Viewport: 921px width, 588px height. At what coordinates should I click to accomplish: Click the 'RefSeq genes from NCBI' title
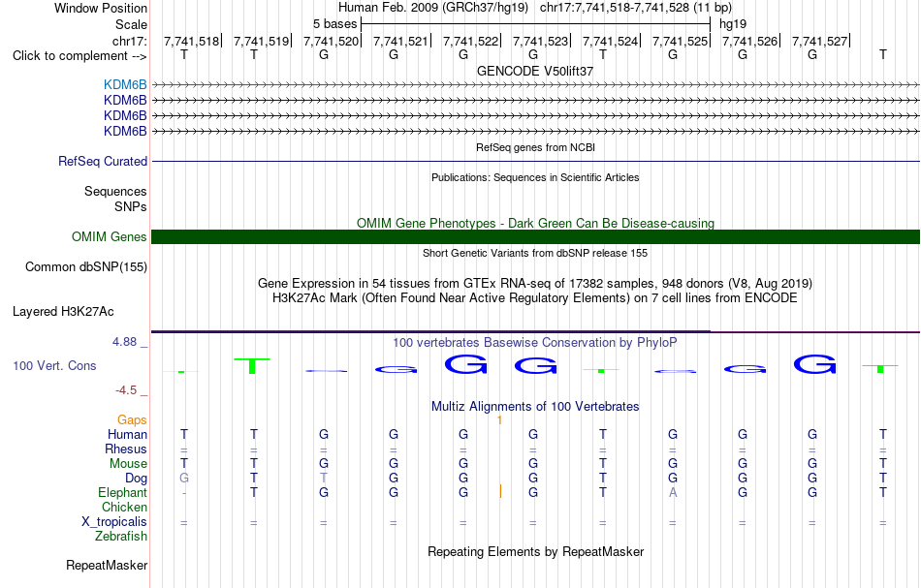[535, 147]
